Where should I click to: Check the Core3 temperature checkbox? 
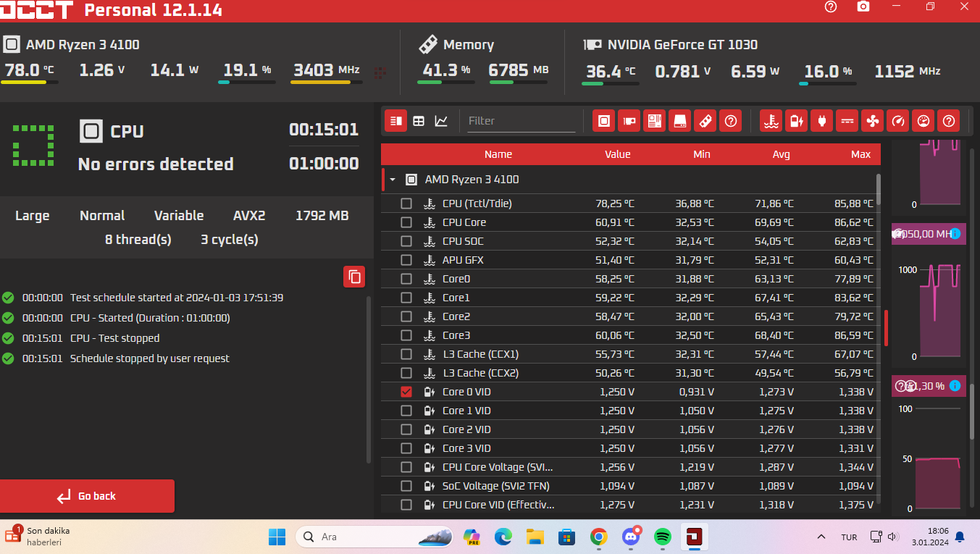point(406,335)
